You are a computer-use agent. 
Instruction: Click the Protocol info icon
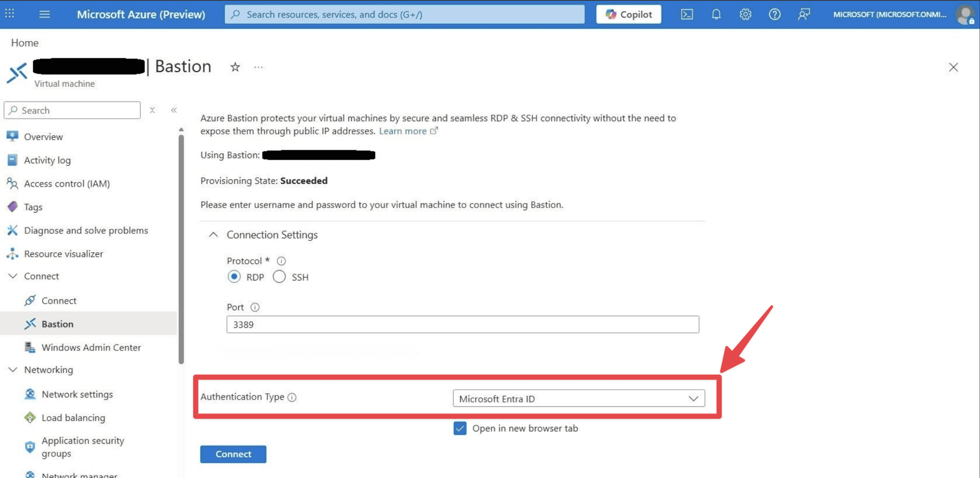[281, 261]
